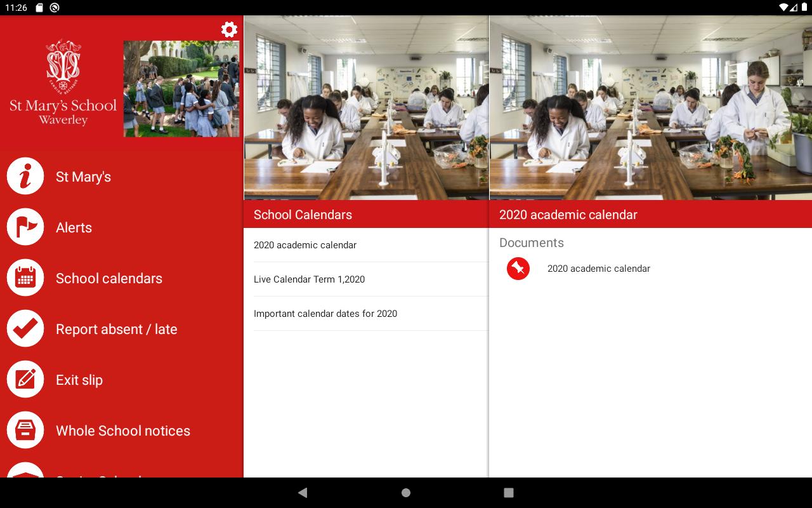Image resolution: width=812 pixels, height=508 pixels.
Task: Tap the St Mary's School Waverley logo
Action: [63, 83]
